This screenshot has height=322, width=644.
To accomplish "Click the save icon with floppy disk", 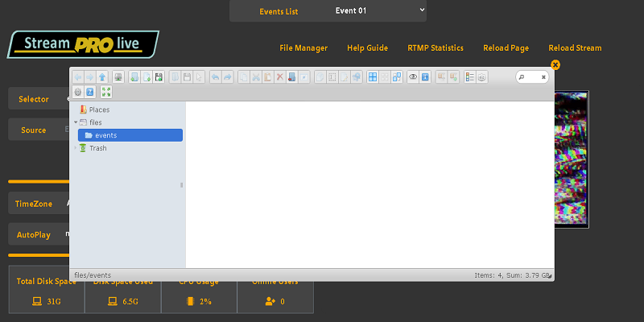I will [x=160, y=77].
